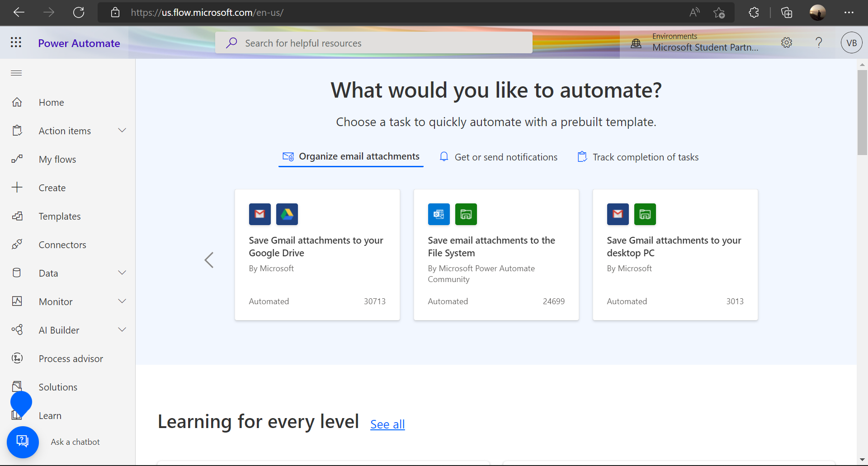Click Outlook icon on File System template card
This screenshot has height=466, width=868.
(439, 214)
